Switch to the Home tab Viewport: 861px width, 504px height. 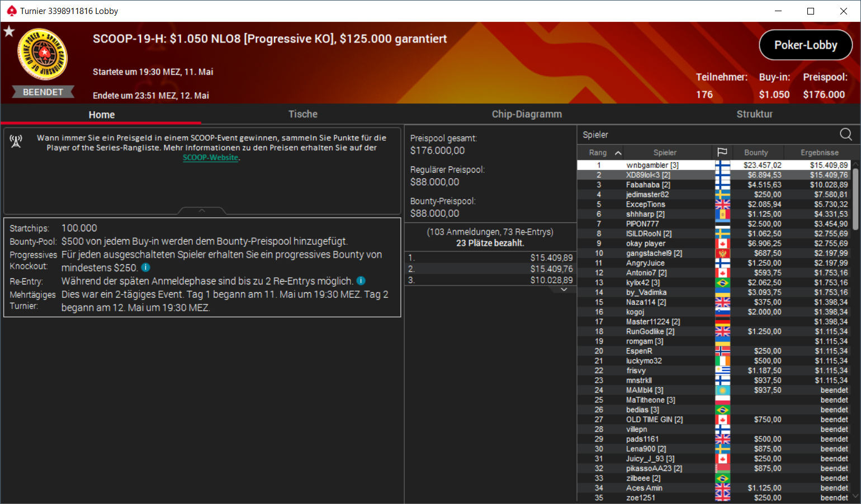coord(101,114)
